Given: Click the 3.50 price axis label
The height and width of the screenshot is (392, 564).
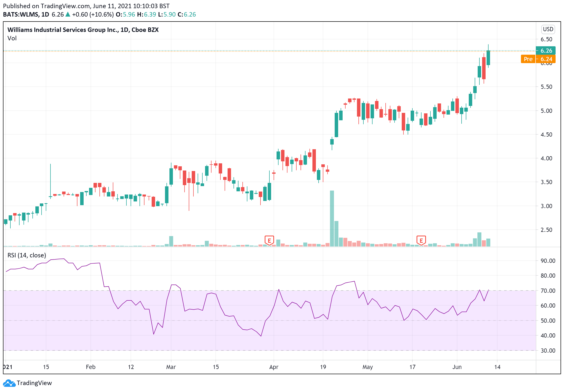Looking at the screenshot, I should [546, 182].
